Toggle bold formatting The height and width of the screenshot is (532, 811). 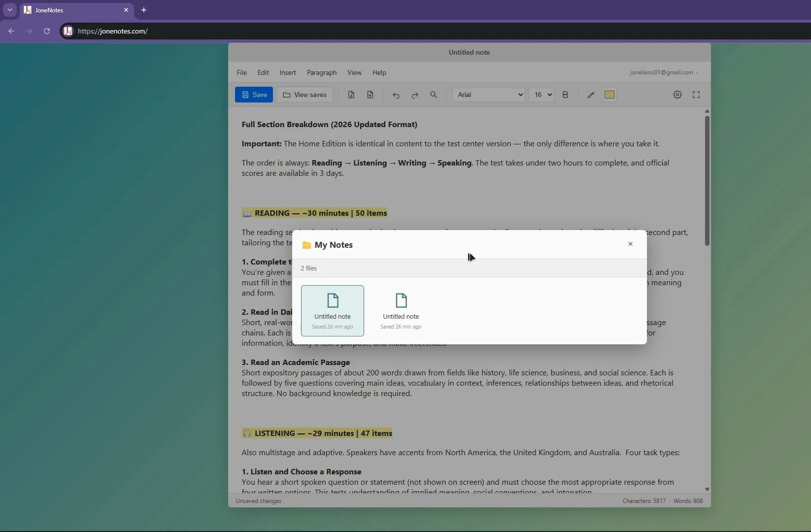[565, 95]
